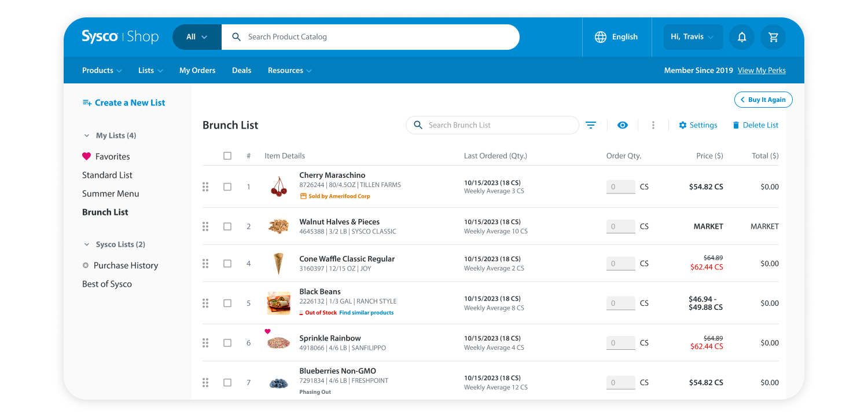Grab the drag handle for Cherry Maraschino
This screenshot has height=417, width=868.
point(205,186)
